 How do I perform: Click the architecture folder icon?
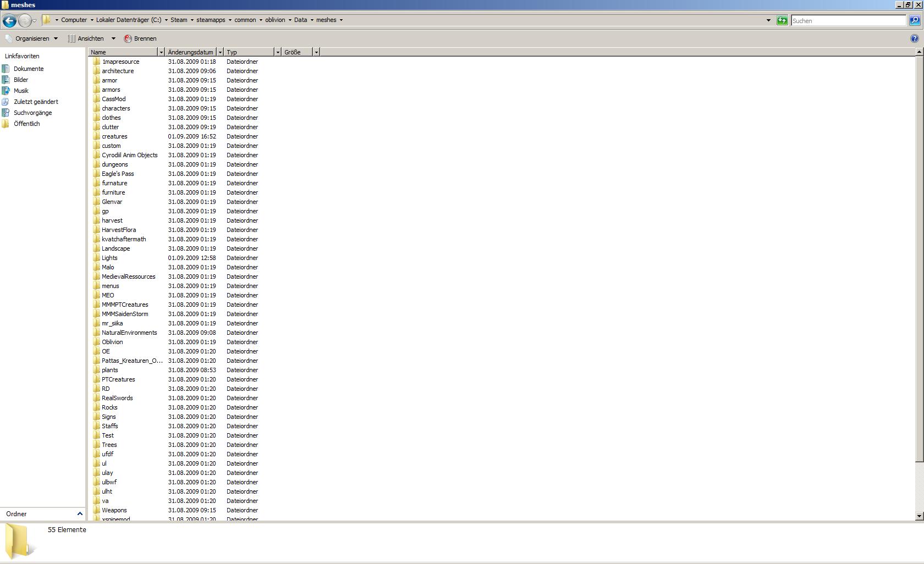(x=96, y=71)
